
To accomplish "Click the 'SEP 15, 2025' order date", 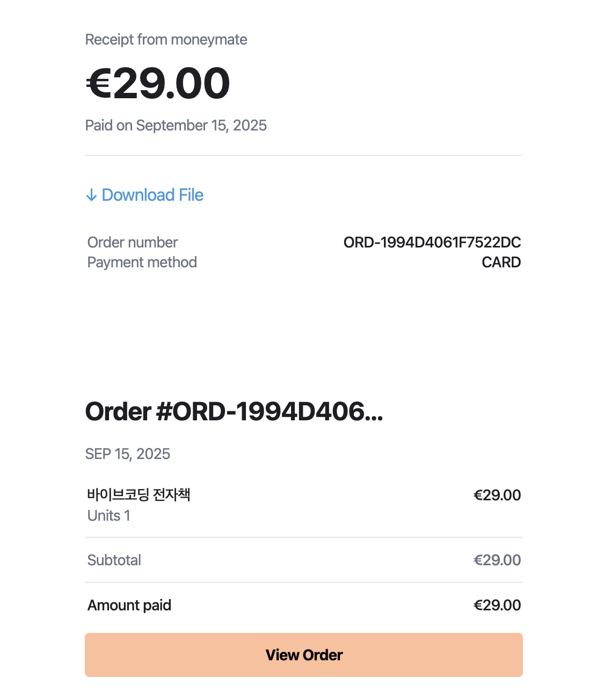I will 127,454.
